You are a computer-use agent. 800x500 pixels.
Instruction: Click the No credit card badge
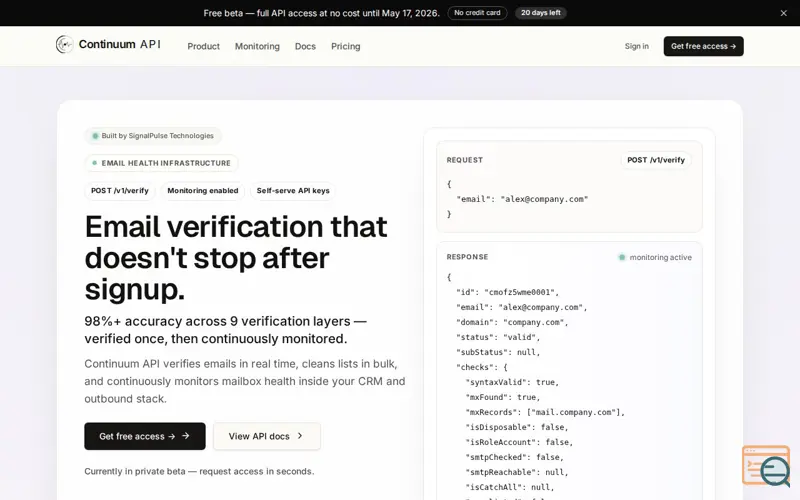(x=477, y=13)
